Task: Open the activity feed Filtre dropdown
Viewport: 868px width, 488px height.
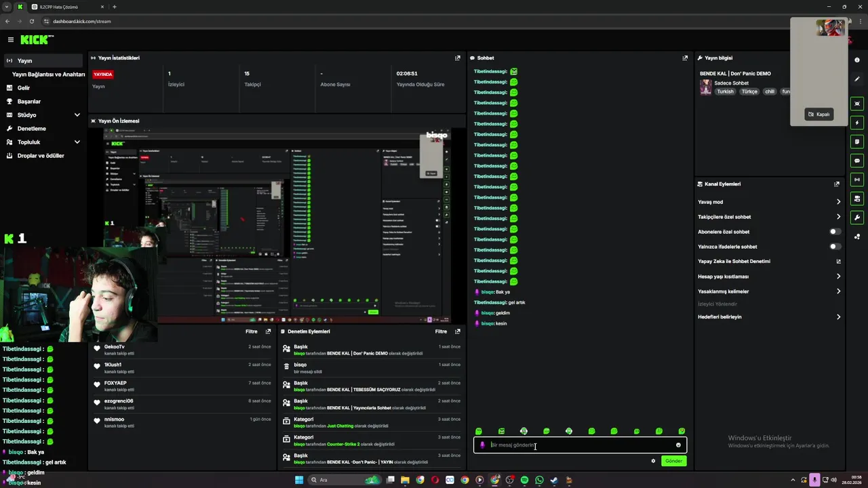Action: pyautogui.click(x=251, y=331)
